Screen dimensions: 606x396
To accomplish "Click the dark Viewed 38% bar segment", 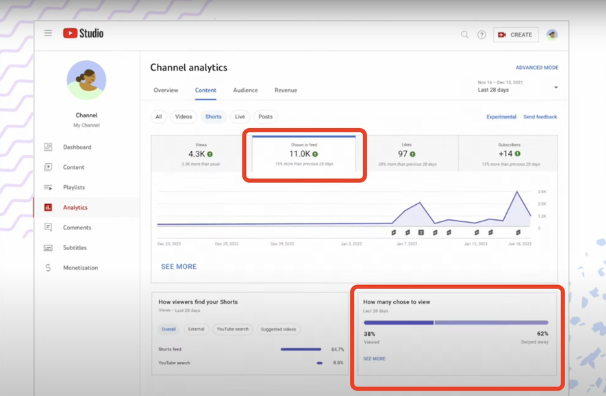I will pos(398,323).
